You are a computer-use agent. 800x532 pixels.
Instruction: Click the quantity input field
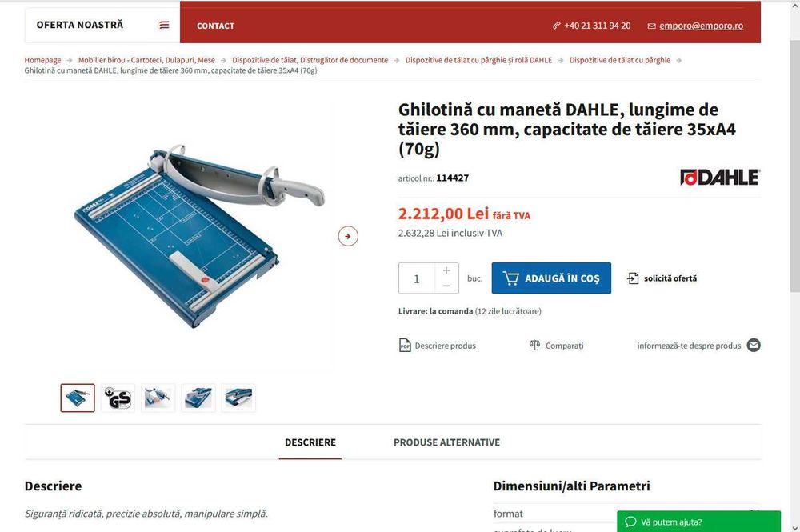[x=417, y=278]
